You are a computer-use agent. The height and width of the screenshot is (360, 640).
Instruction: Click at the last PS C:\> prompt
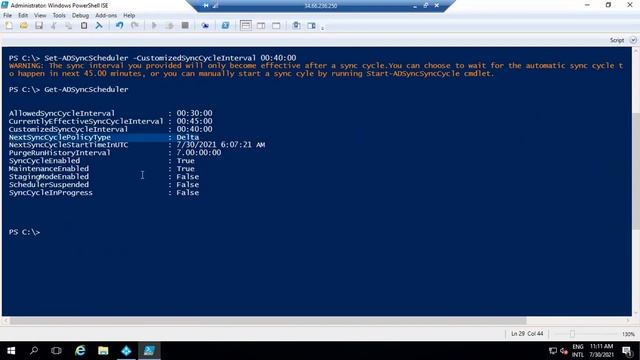pos(24,232)
